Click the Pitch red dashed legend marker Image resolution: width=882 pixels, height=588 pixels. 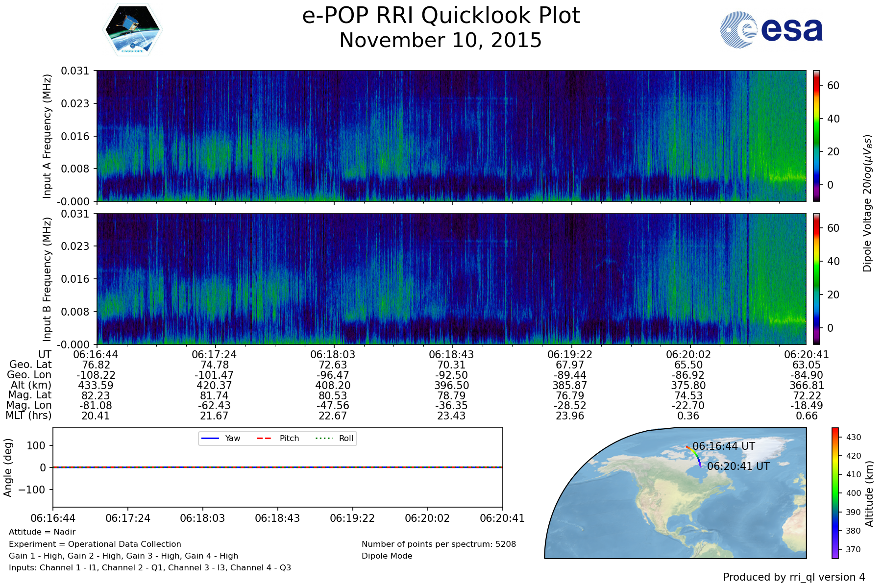tap(264, 438)
